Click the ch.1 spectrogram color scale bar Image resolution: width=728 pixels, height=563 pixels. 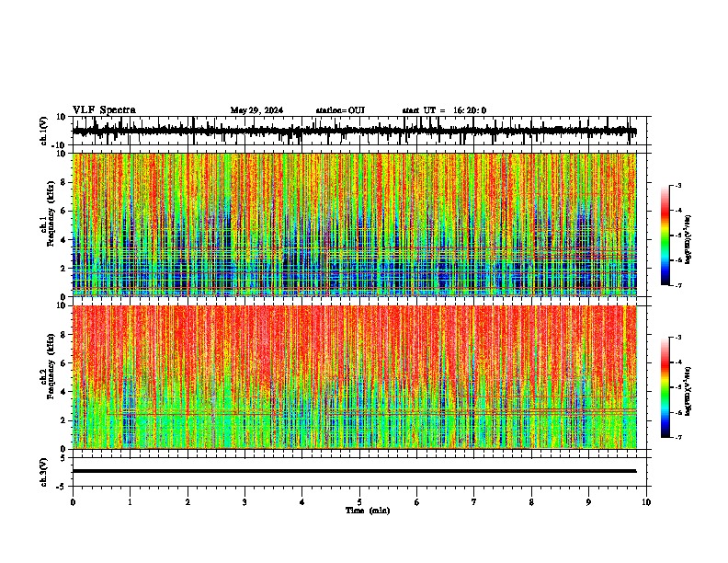tap(665, 236)
